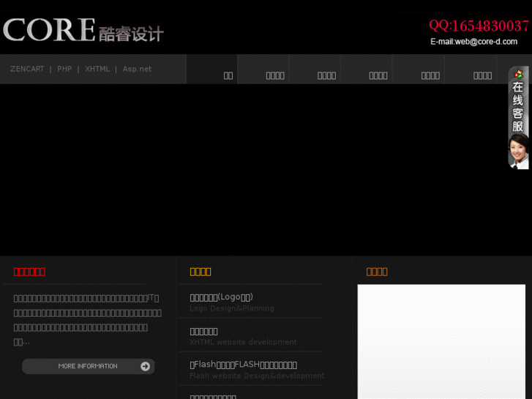Open the 在线客服 online service widget
The height and width of the screenshot is (399, 532).
518,117
